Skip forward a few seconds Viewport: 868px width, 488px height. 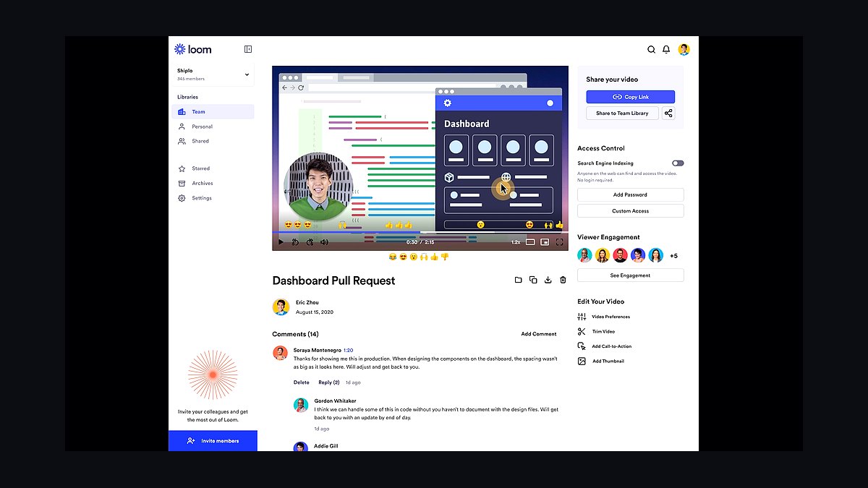310,242
